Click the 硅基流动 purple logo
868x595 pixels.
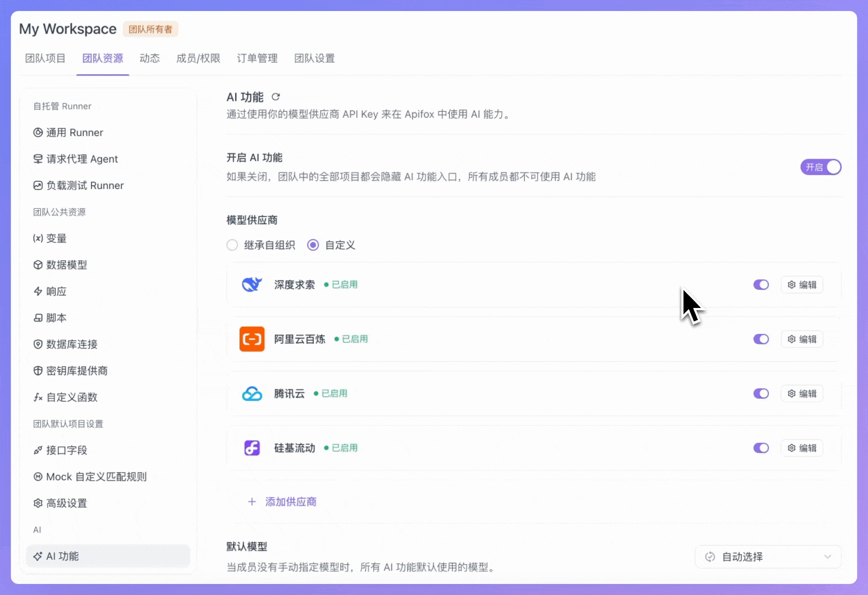(252, 448)
